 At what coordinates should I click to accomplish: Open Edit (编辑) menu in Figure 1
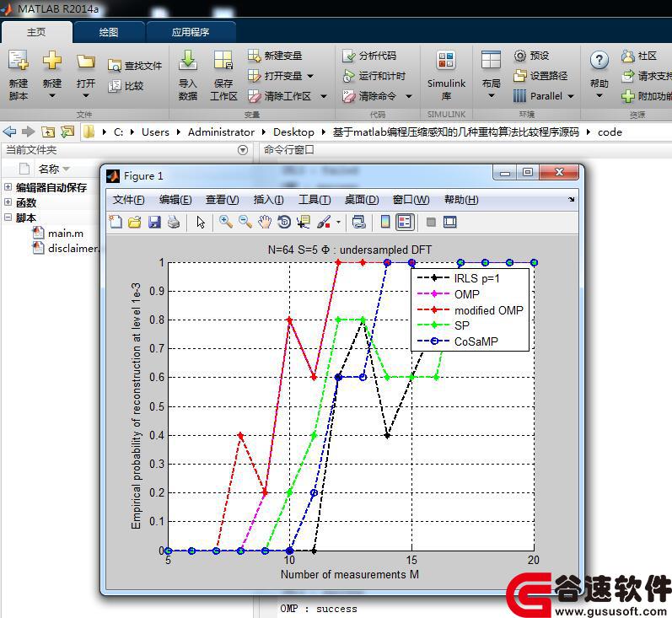click(175, 199)
